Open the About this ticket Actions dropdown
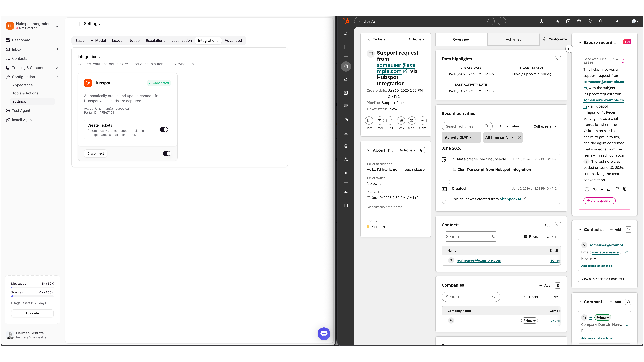 (x=407, y=150)
